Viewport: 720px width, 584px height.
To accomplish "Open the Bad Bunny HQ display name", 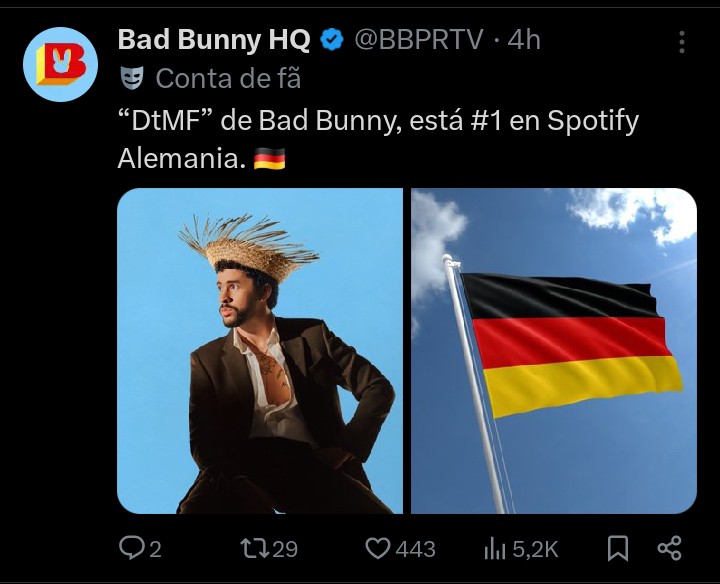I will (x=214, y=40).
